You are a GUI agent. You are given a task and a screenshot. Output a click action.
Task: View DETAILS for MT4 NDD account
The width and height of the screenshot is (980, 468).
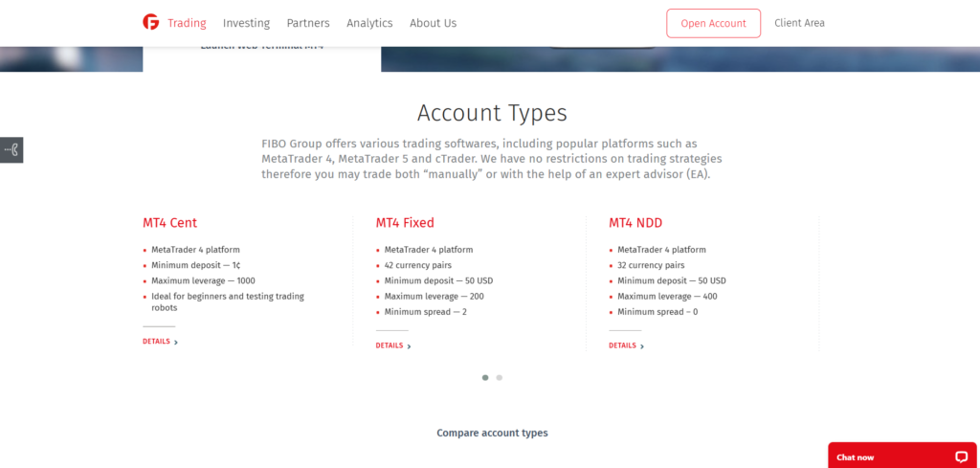point(622,345)
